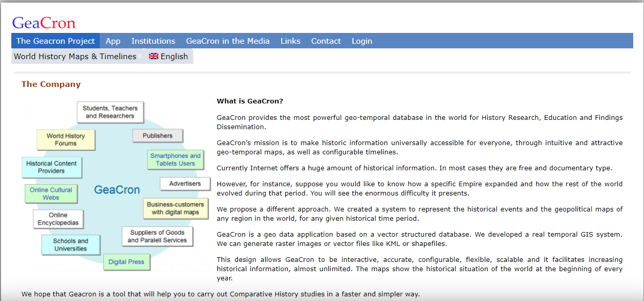Image resolution: width=644 pixels, height=301 pixels.
Task: Click the Publishers box
Action: pos(158,136)
